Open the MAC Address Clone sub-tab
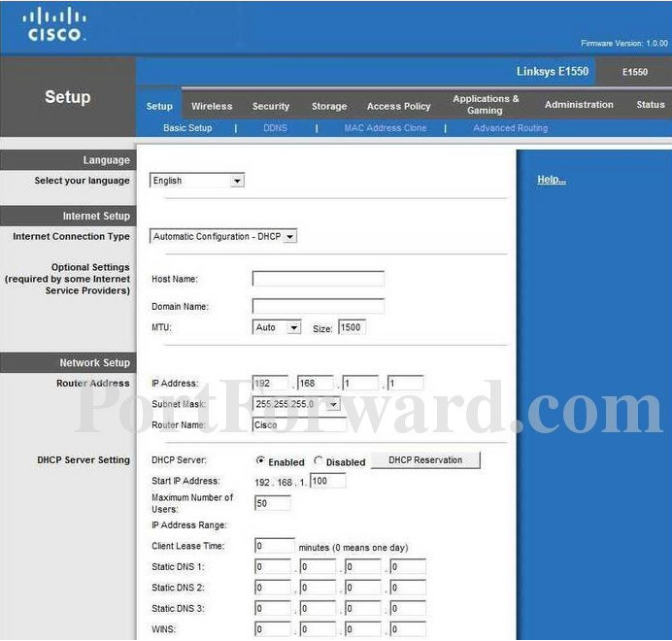The height and width of the screenshot is (641, 672). click(x=385, y=128)
